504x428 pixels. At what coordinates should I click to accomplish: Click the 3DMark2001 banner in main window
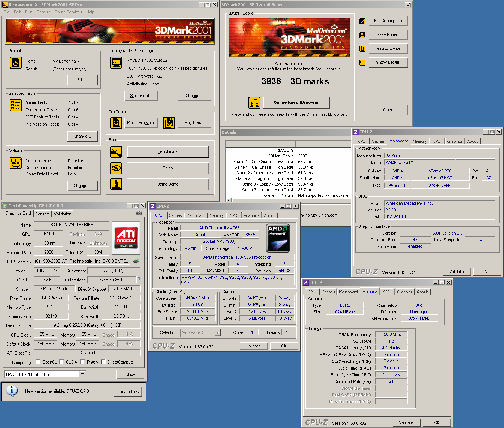click(x=110, y=31)
